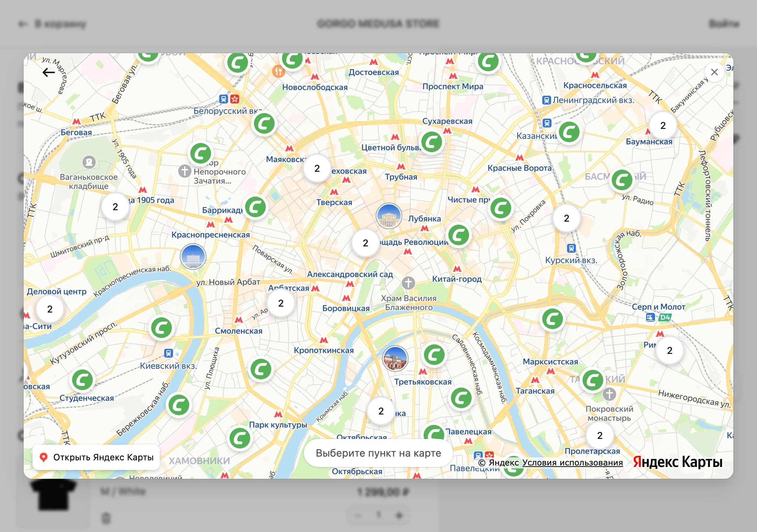Screen dimensions: 757x532
Task: Open Yandex Maps via 'Открыть Яндекс Карты'
Action: [96, 457]
